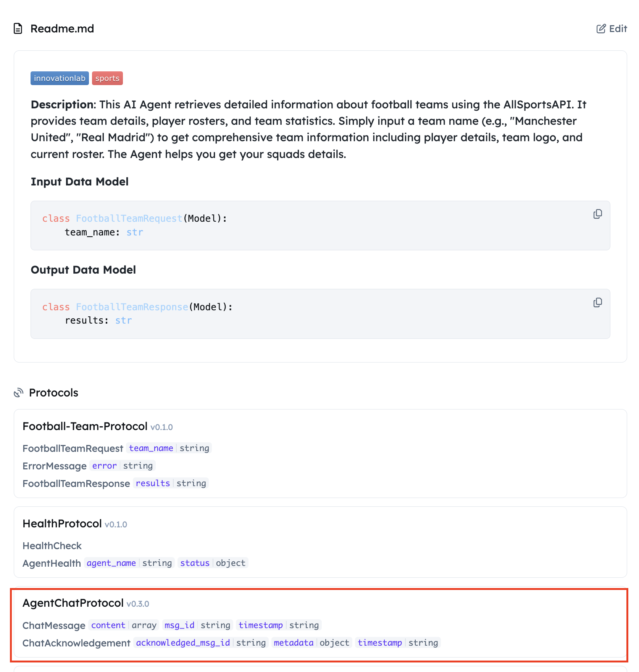Screen dimensions: 639x672
Task: Expand the AgentChatProtocol section
Action: [x=73, y=603]
